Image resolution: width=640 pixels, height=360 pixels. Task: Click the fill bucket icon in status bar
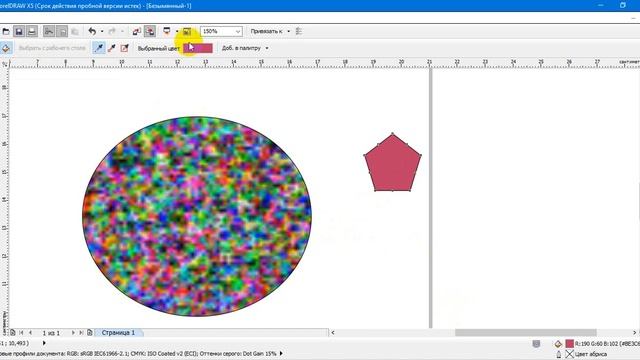pyautogui.click(x=558, y=344)
